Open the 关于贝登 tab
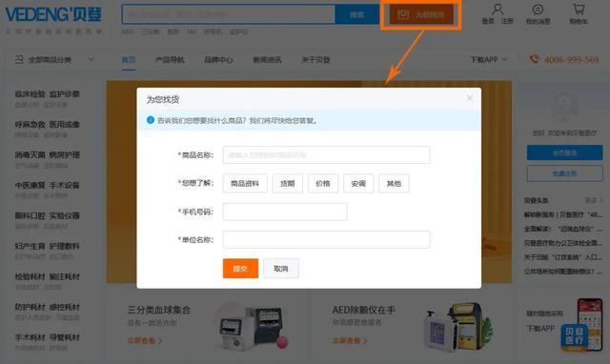The width and height of the screenshot is (610, 364). pos(315,59)
